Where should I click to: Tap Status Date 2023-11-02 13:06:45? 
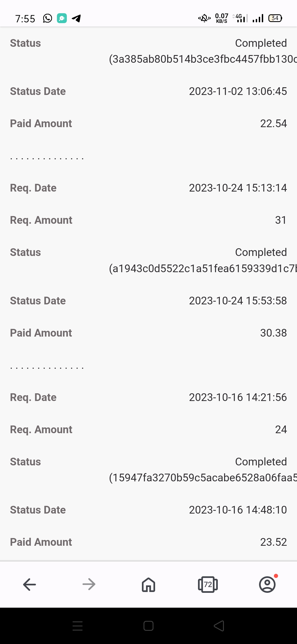click(x=238, y=91)
